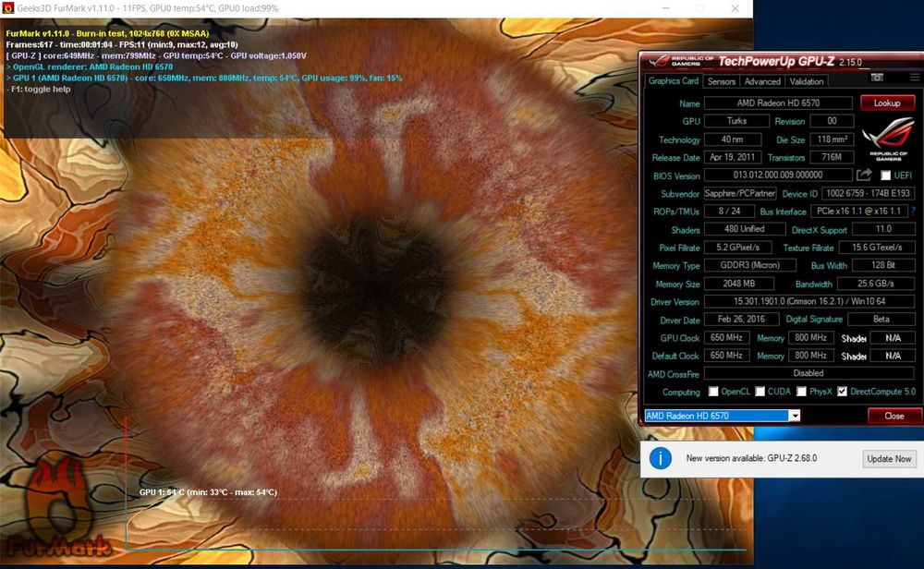
Task: Click the Driver Date value Feb 26, 2016
Action: pyautogui.click(x=741, y=320)
